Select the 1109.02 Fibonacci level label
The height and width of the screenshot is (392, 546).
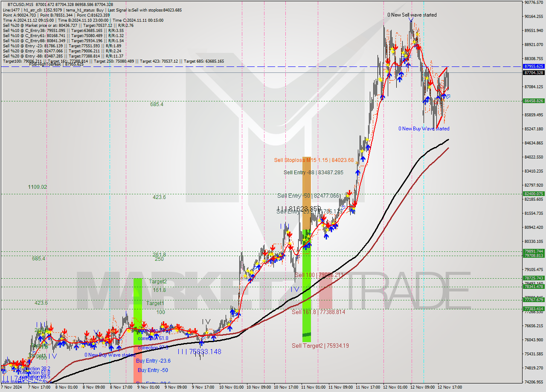click(38, 187)
